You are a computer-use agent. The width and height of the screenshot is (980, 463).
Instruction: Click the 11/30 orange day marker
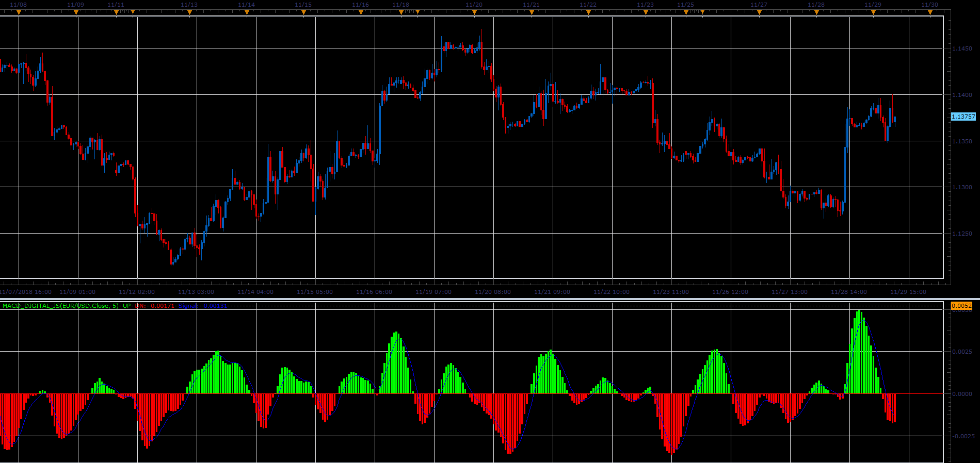930,12
